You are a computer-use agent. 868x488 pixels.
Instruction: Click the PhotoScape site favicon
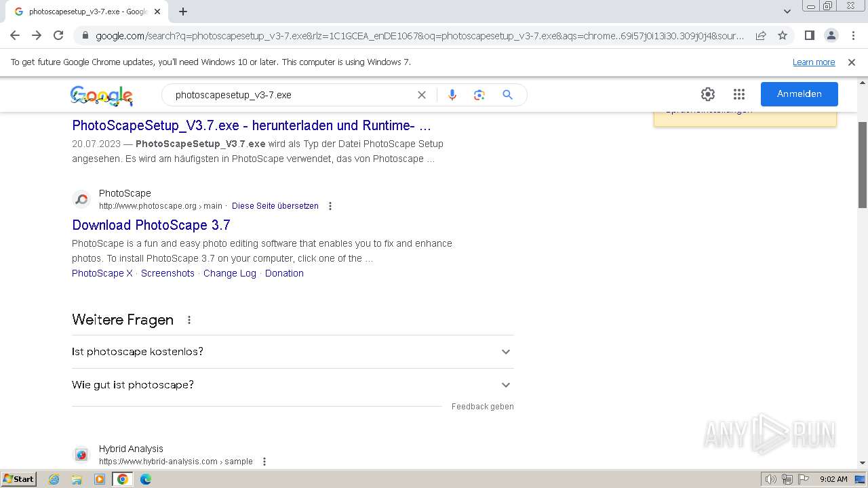point(81,199)
